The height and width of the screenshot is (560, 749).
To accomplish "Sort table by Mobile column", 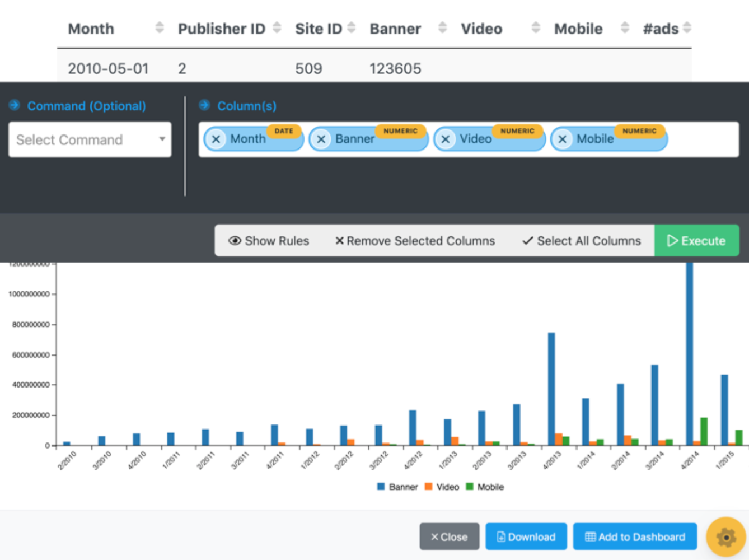I will click(625, 27).
